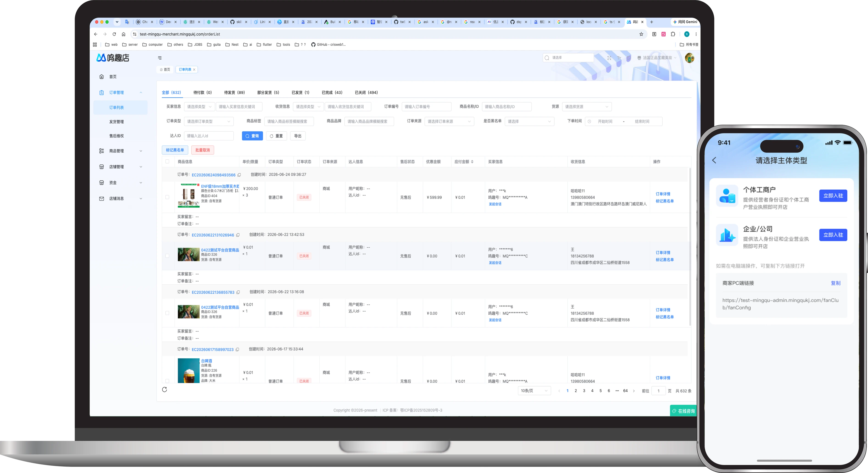Tick the select-all checkbox in the table header
868x473 pixels.
click(x=167, y=162)
